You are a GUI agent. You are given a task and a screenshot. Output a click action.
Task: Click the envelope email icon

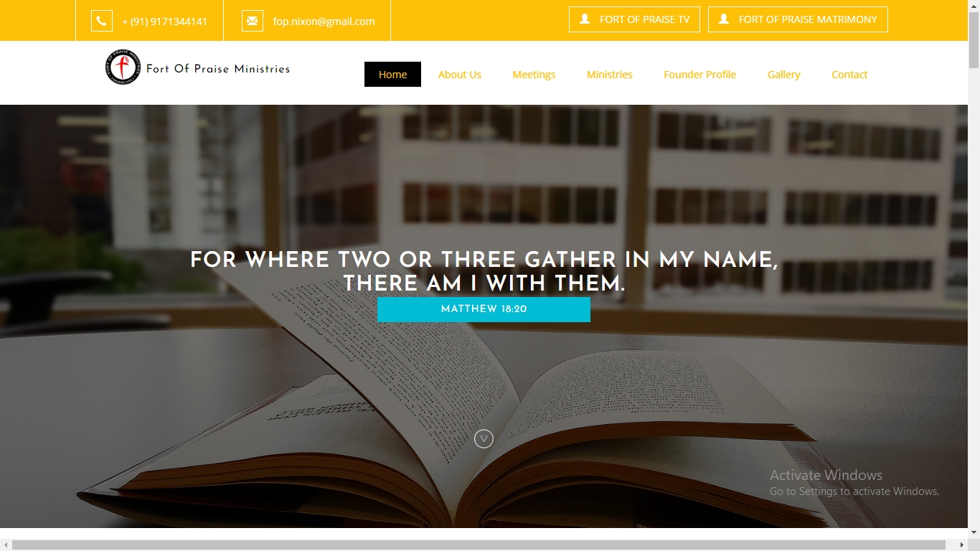[253, 21]
